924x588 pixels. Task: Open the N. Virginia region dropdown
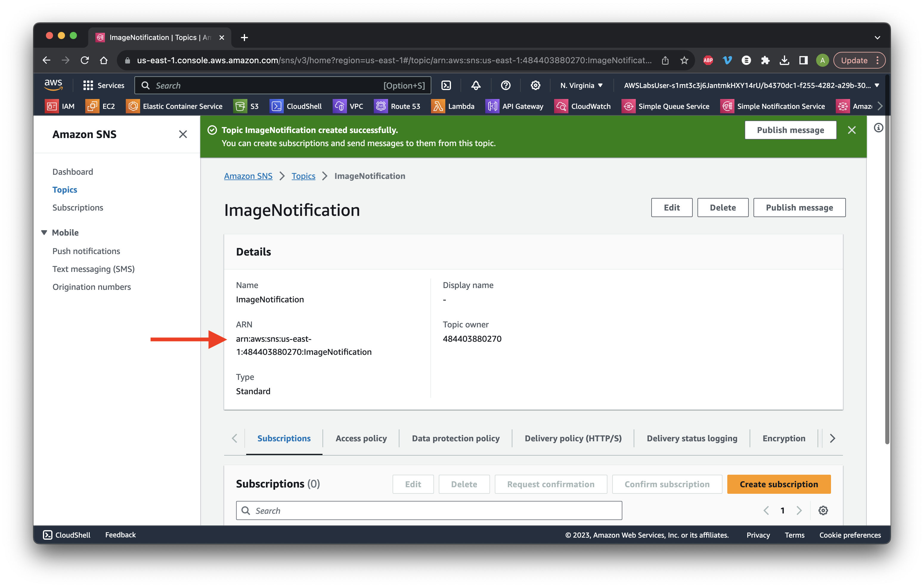click(581, 85)
